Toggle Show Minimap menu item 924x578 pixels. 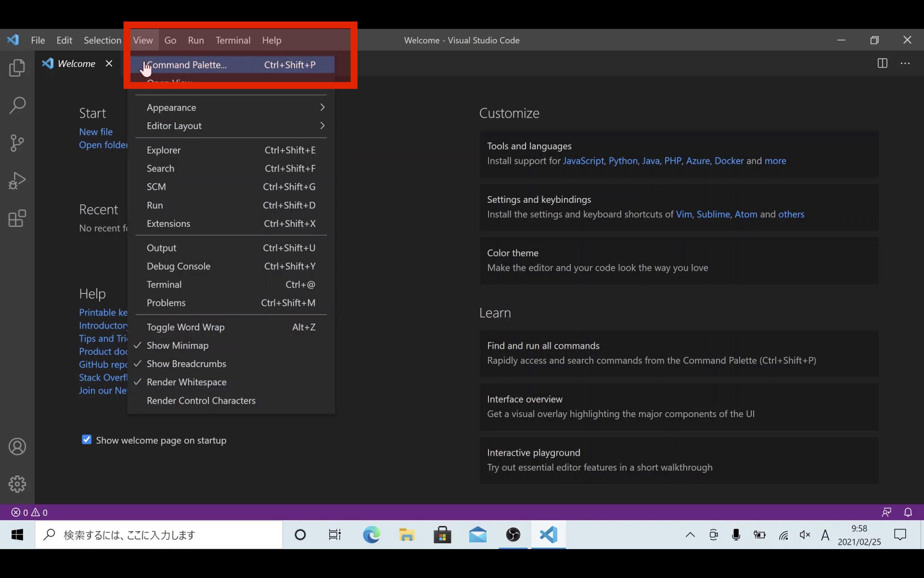pos(231,346)
